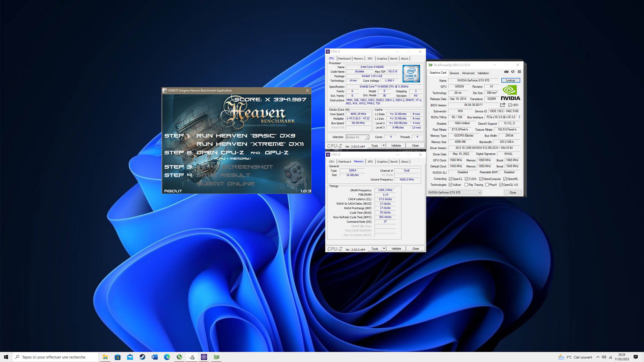Open Socket #1 selection dropdown
The width and height of the screenshot is (644, 362).
coord(357,137)
